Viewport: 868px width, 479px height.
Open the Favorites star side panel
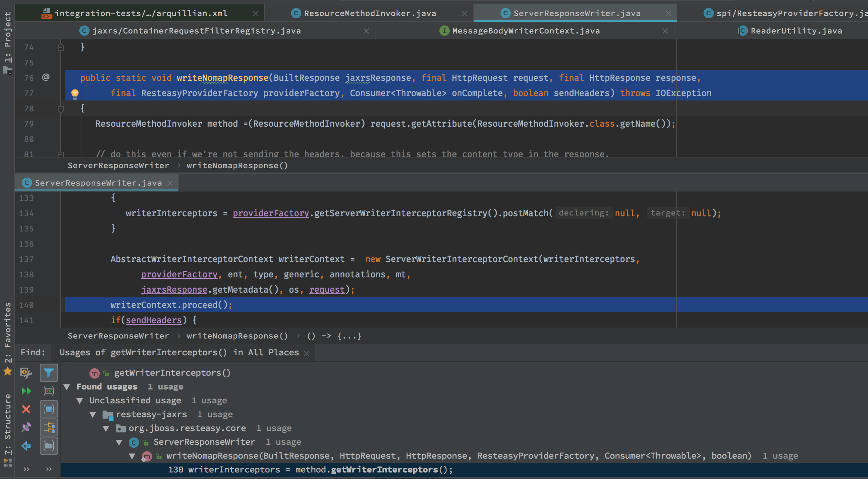tap(8, 371)
